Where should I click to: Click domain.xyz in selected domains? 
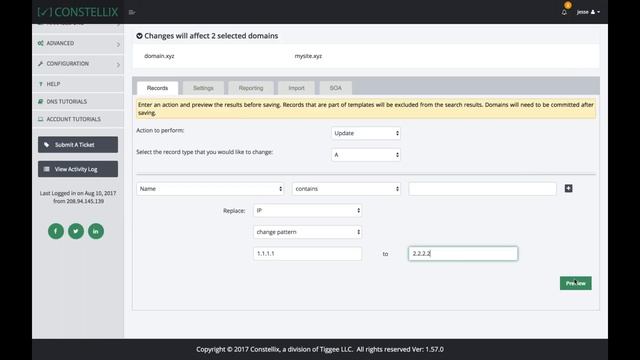(x=159, y=56)
